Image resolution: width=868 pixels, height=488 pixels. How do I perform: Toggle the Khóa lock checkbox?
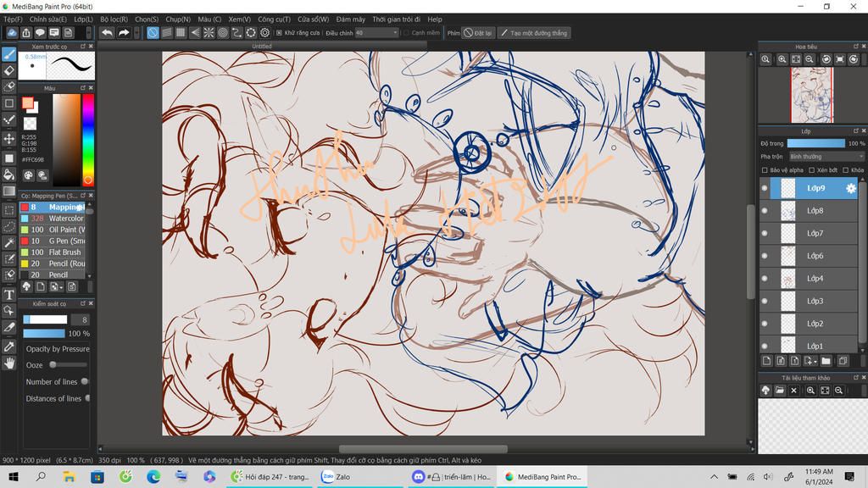click(845, 170)
